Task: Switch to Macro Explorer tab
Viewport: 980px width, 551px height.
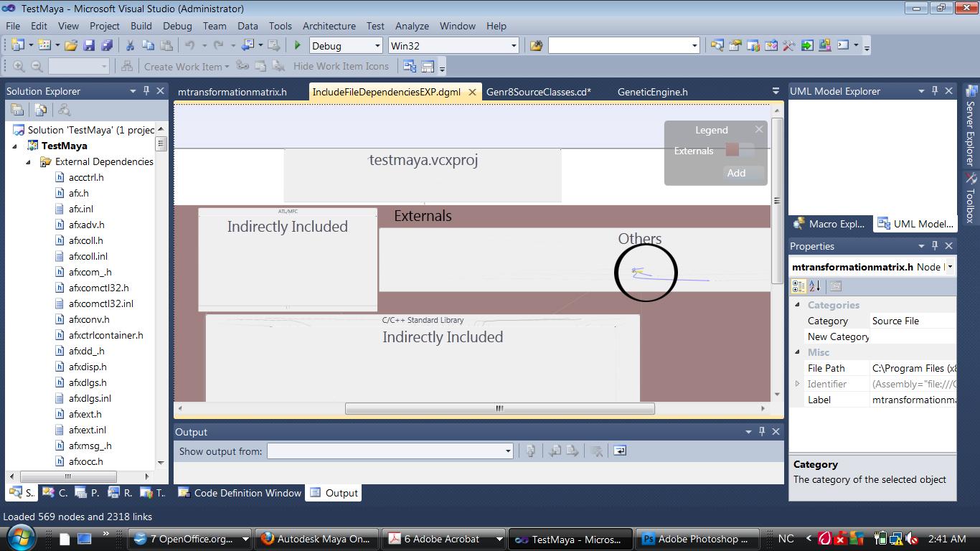Action: [829, 224]
